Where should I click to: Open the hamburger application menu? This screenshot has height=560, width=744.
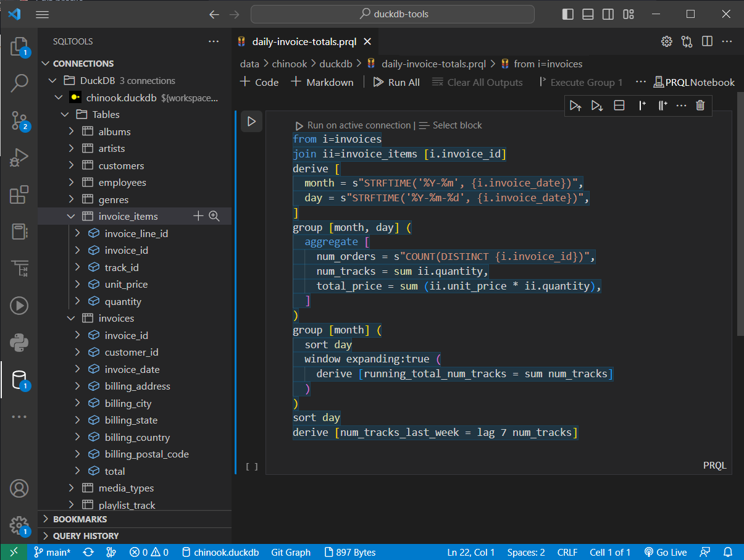(42, 14)
